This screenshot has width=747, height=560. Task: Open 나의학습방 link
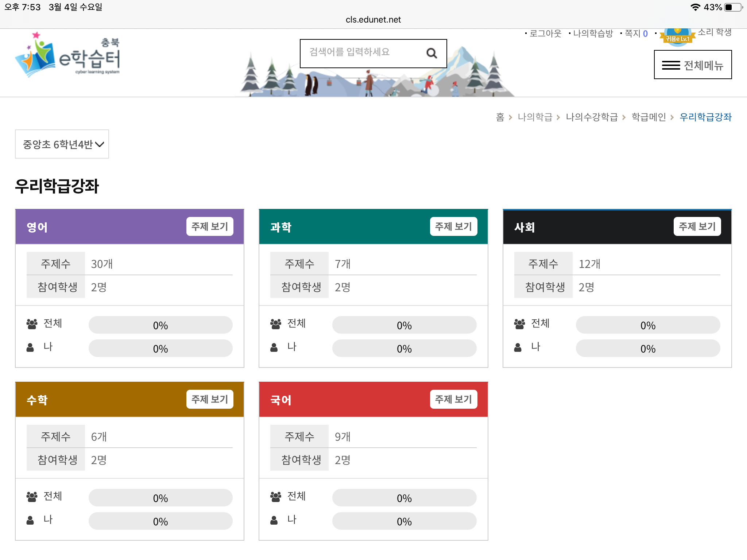(593, 34)
